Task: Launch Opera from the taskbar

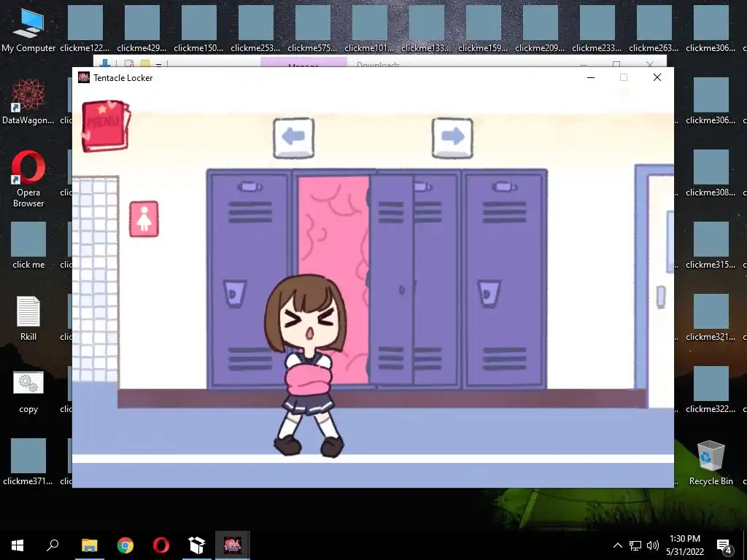Action: click(161, 545)
